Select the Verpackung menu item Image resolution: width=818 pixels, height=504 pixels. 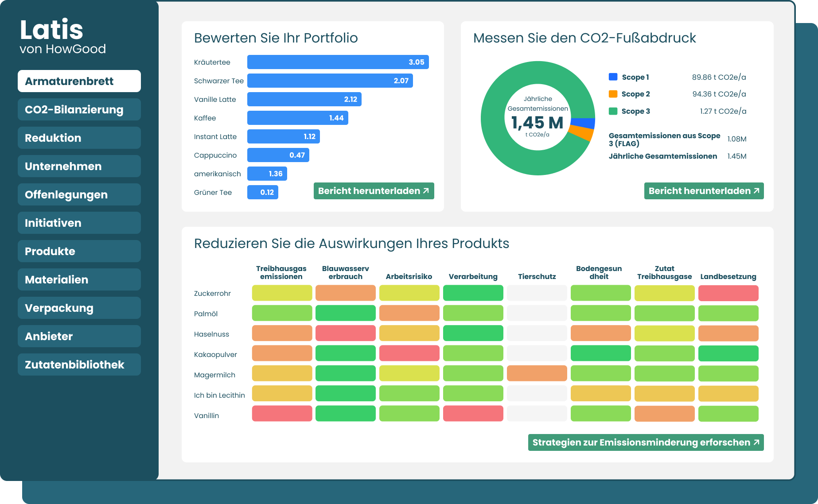click(79, 308)
